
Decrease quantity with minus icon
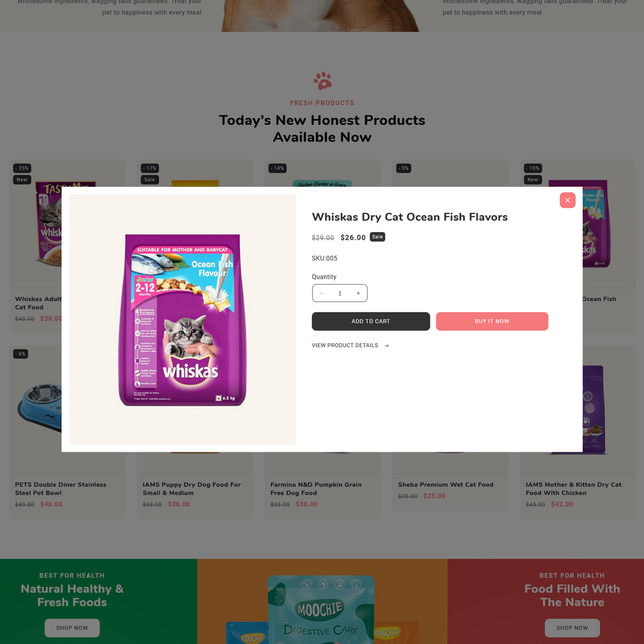point(322,293)
